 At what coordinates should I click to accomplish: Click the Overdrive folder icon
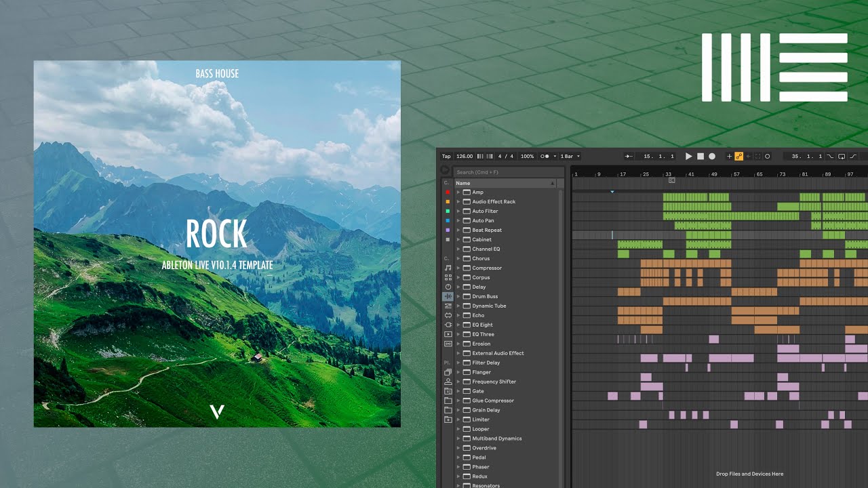(x=467, y=448)
